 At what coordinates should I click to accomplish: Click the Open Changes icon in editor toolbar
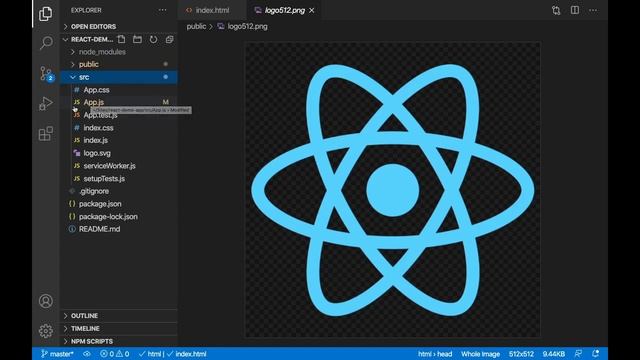[556, 10]
